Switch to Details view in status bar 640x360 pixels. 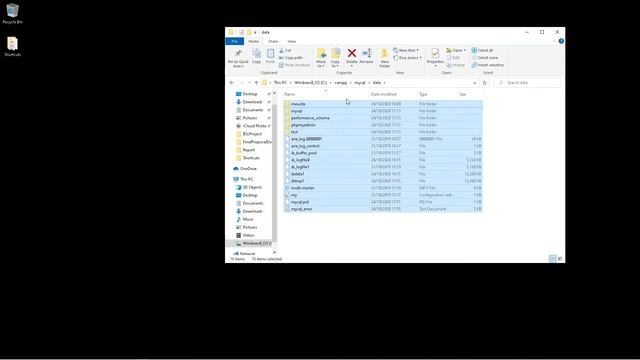click(x=552, y=259)
